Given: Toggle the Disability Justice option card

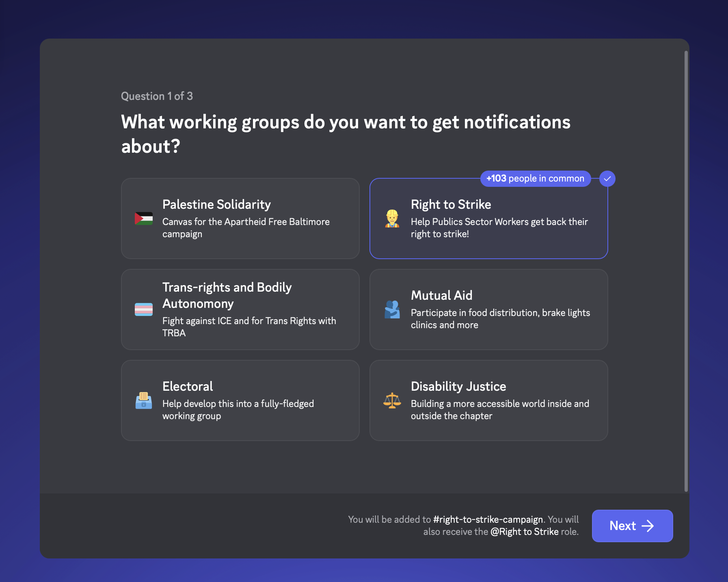Looking at the screenshot, I should [x=489, y=400].
